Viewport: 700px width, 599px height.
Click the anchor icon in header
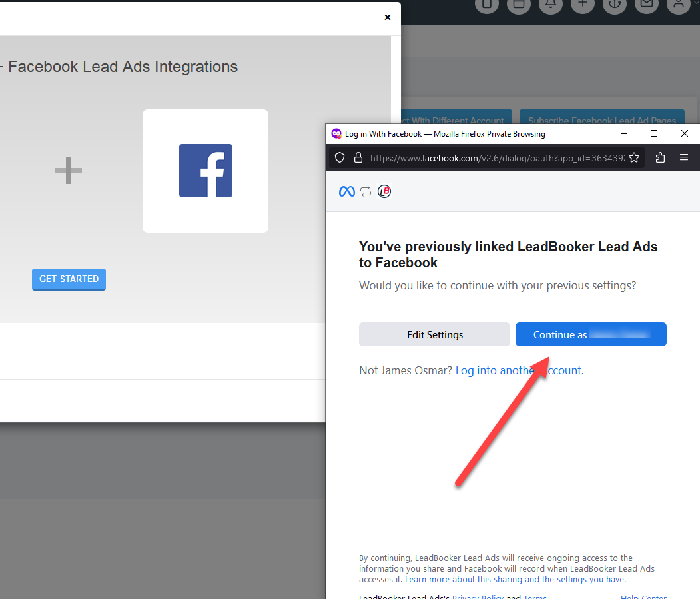(x=615, y=5)
